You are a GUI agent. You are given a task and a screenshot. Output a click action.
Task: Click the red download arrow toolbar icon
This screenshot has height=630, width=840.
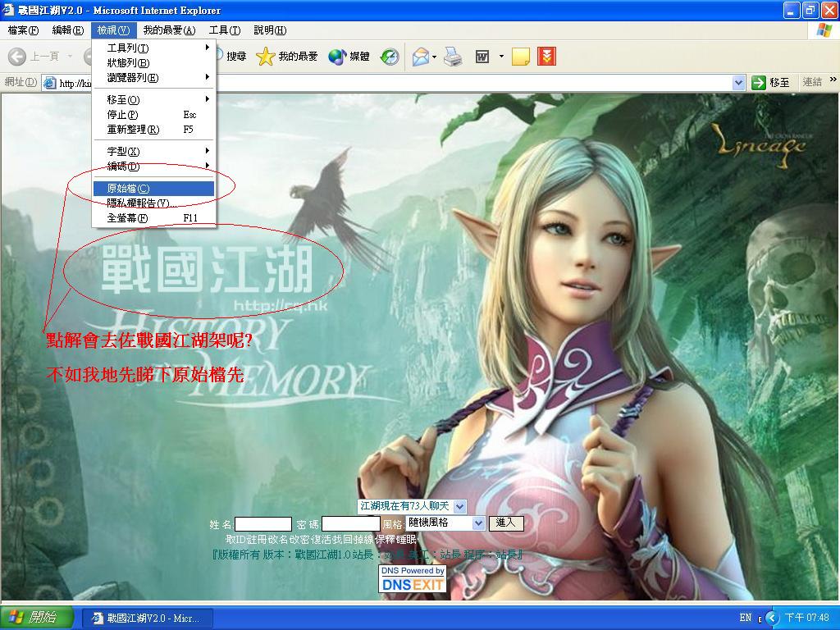pos(546,57)
